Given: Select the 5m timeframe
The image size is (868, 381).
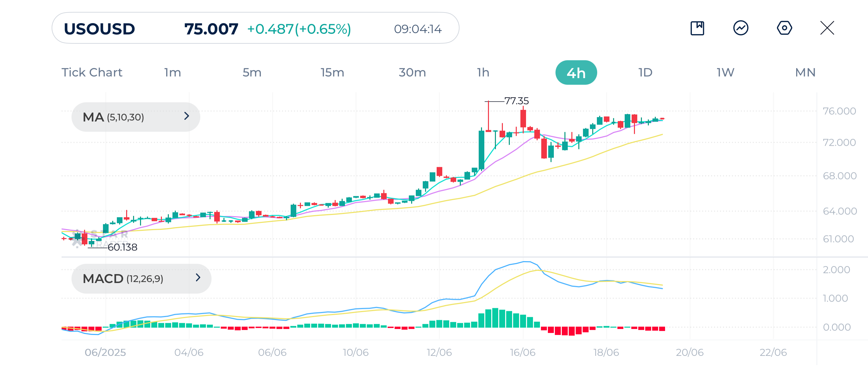Looking at the screenshot, I should (252, 72).
